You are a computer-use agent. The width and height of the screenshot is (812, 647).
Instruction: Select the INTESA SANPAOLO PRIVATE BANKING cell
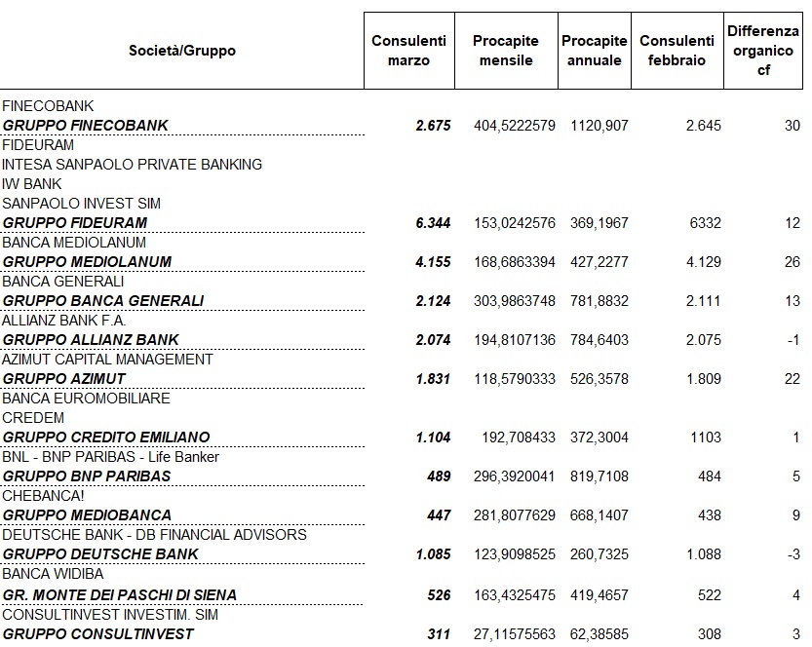pos(132,165)
